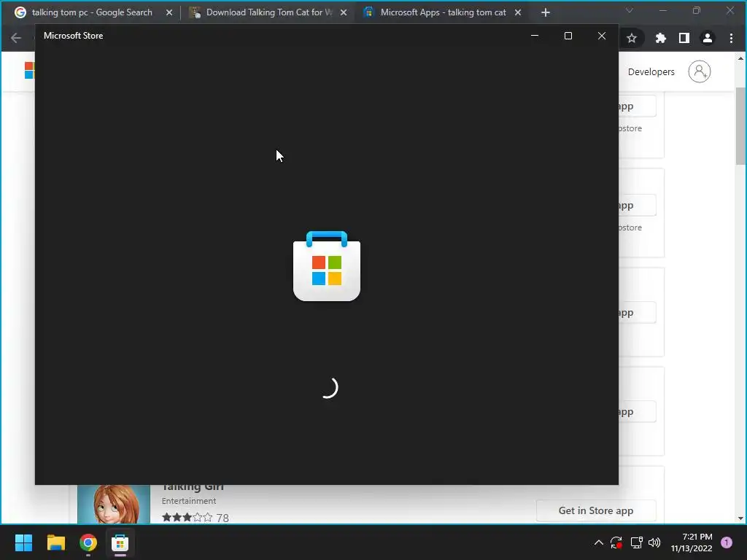The image size is (747, 560).
Task: Open the clock showing 7:21 PM
Action: [692, 542]
